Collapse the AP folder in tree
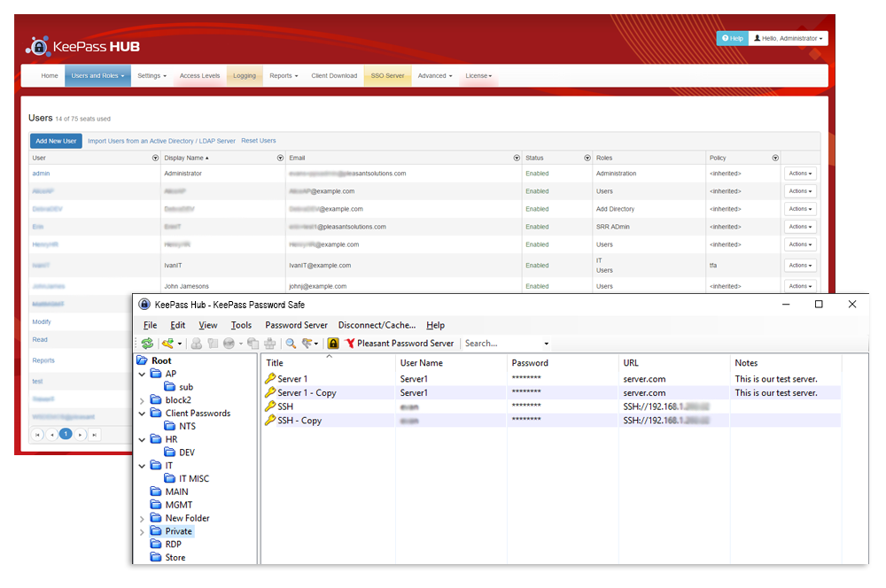886x588 pixels. (x=142, y=374)
